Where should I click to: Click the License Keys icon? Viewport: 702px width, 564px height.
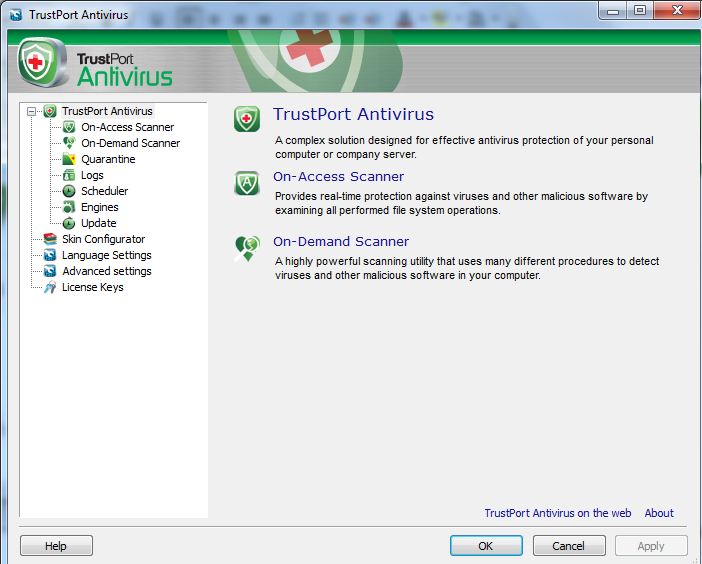pyautogui.click(x=50, y=287)
